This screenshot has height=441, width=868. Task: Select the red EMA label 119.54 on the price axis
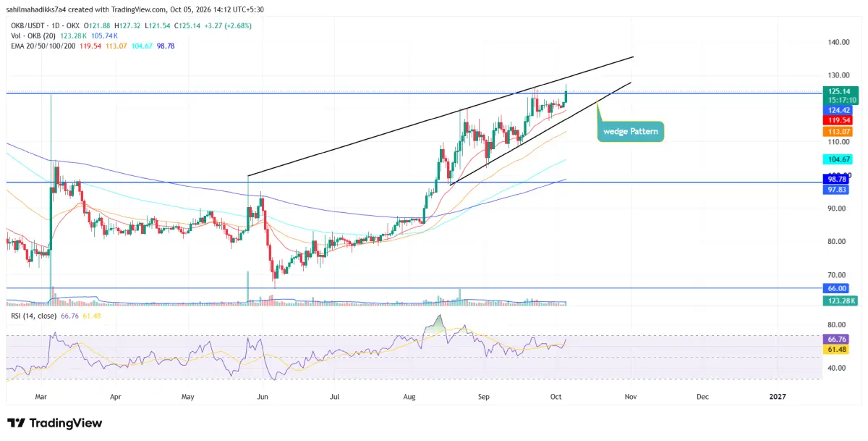(x=838, y=120)
